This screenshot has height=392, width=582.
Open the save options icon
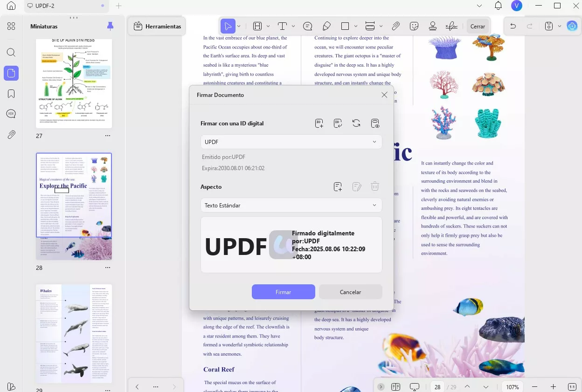click(549, 26)
